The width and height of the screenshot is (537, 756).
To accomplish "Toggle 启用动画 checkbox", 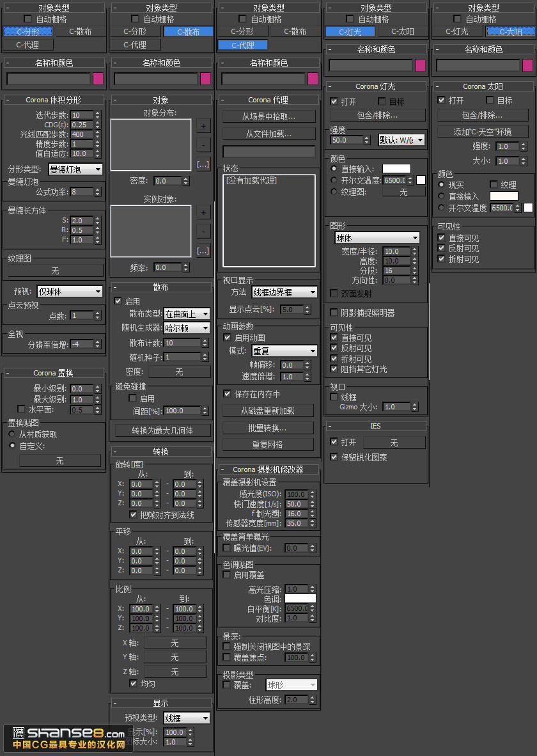I will [227, 338].
